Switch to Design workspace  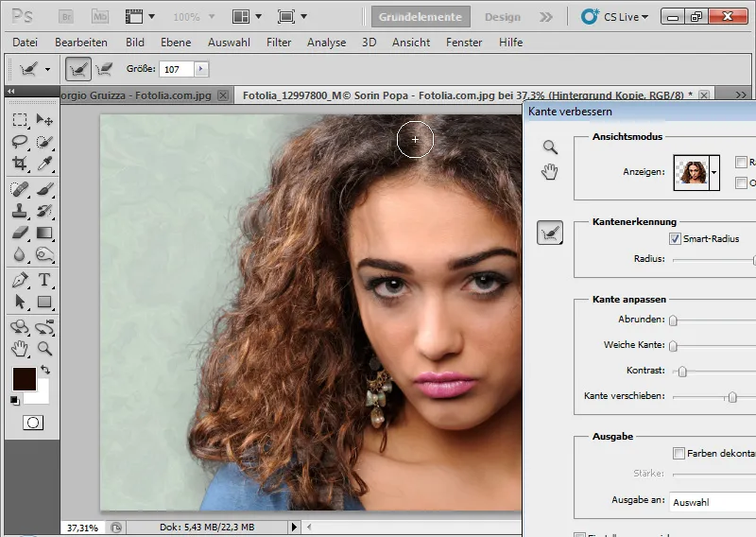(503, 17)
